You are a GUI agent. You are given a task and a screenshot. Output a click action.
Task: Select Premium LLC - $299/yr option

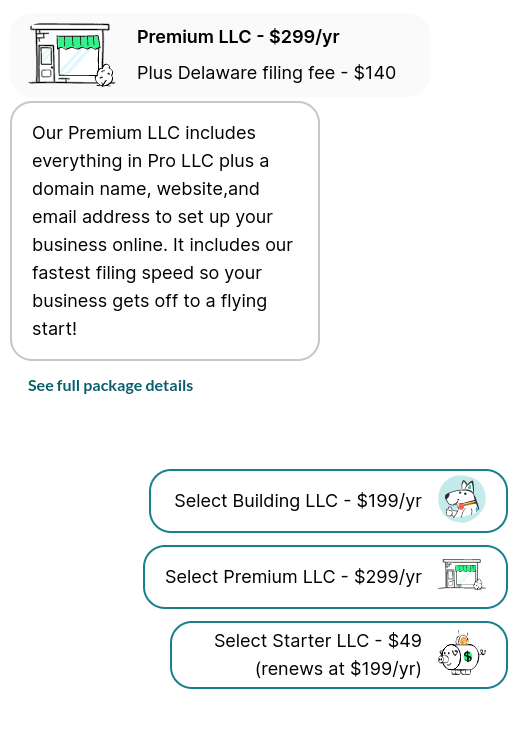325,577
